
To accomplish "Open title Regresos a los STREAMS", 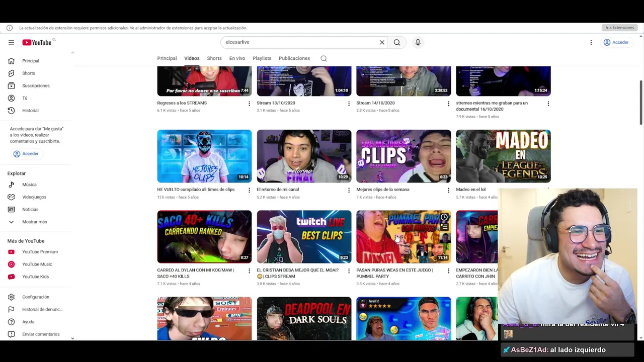I will [x=182, y=103].
